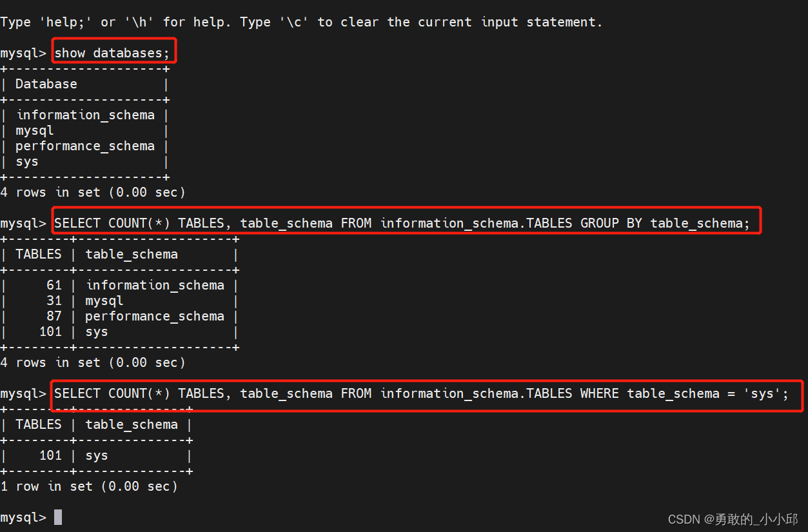
Task: Click the '1 row in set (0.00 sec)' message
Action: click(89, 486)
